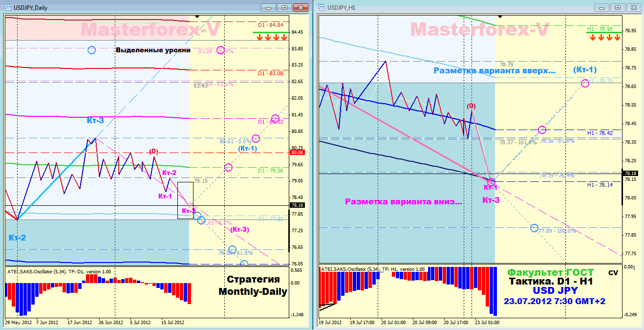Image resolution: width=644 pixels, height=330 pixels.
Task: Click the '78.37 - 161.8%' Fibonacci label
Action: 518,142
